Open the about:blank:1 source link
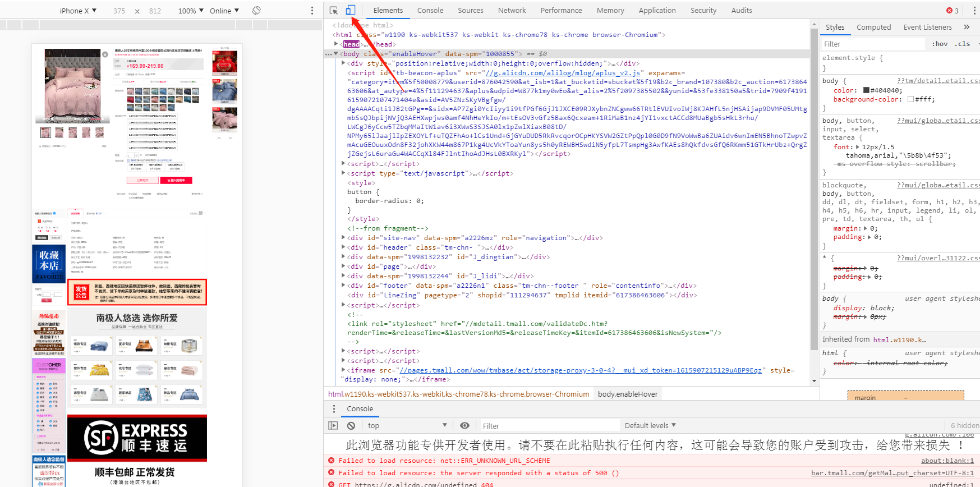 (947, 461)
